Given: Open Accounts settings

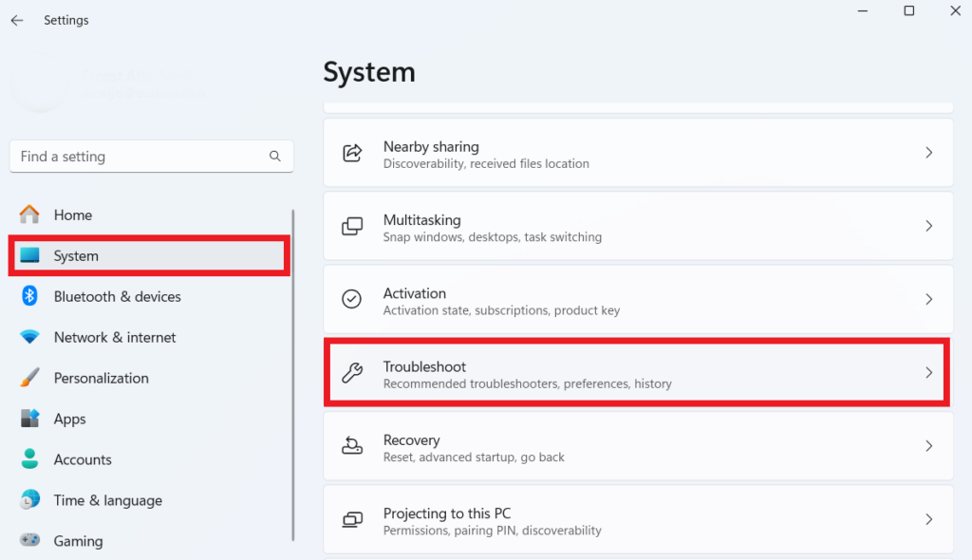Looking at the screenshot, I should click(x=83, y=459).
